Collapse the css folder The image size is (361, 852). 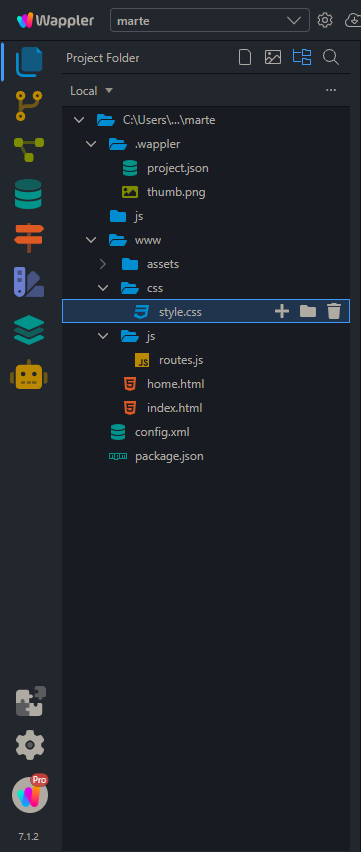coord(103,288)
